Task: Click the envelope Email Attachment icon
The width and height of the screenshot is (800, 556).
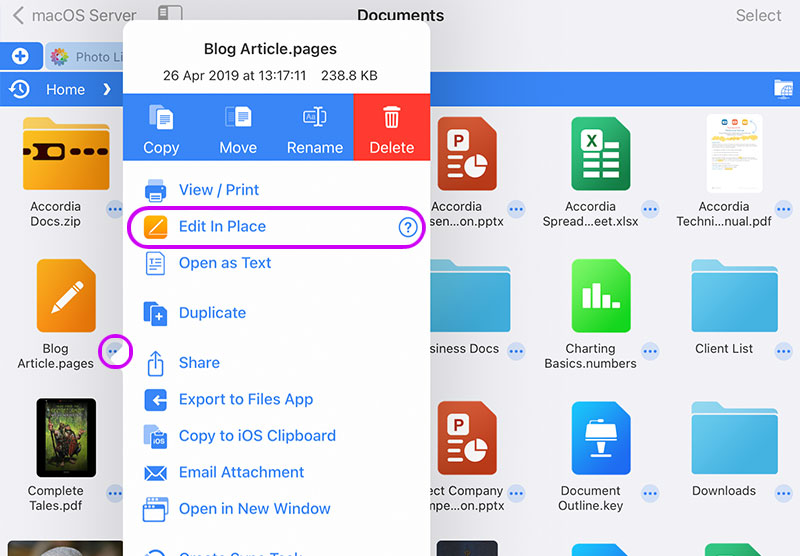Action: (155, 473)
